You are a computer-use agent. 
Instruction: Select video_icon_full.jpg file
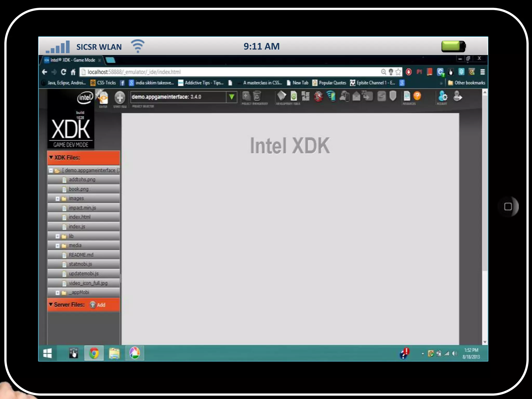(x=88, y=283)
